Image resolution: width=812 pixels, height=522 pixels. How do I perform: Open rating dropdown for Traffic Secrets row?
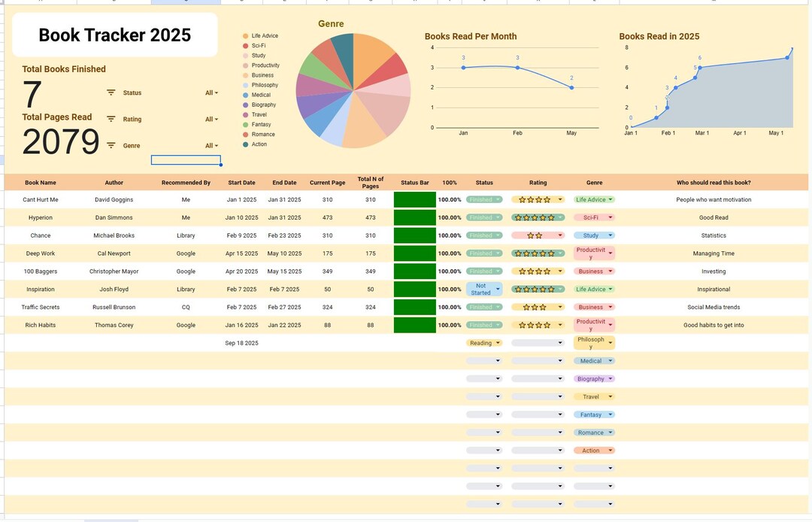pyautogui.click(x=538, y=307)
